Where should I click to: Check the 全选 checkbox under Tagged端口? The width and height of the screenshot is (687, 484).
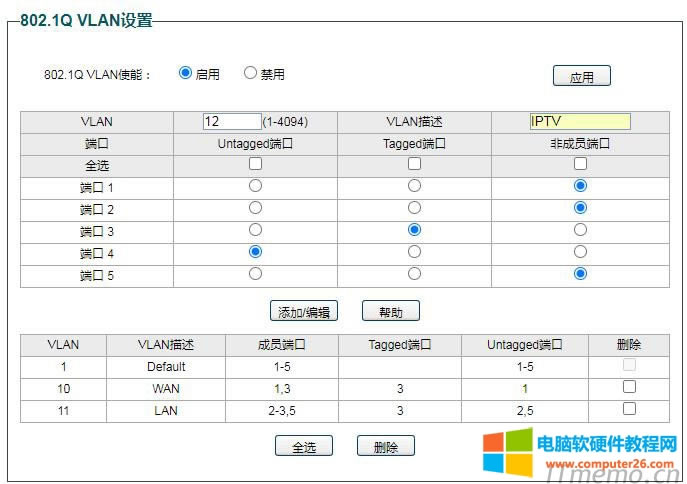(x=414, y=164)
